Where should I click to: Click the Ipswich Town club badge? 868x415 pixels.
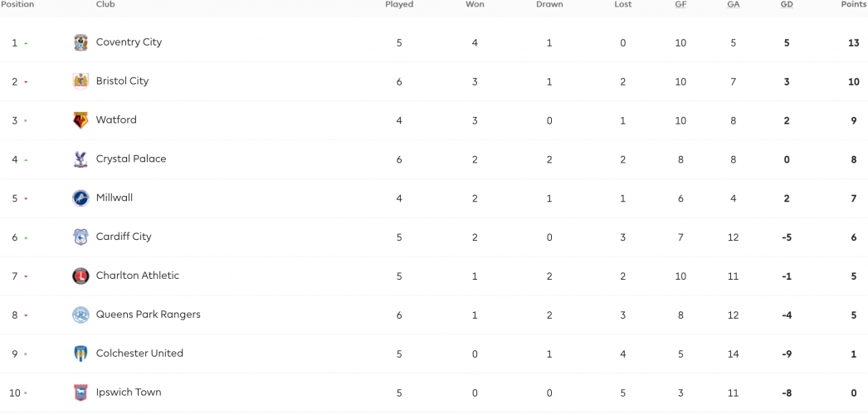[x=80, y=393]
